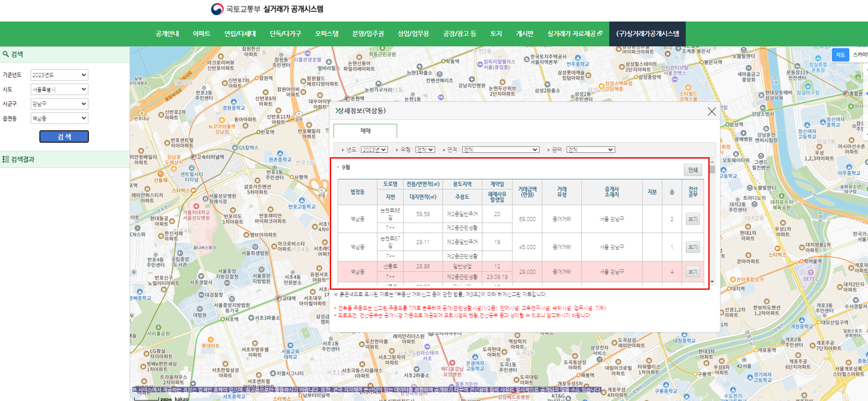Viewport: 868px width, 401px height.
Task: Select the 지도 map view toggle
Action: [840, 55]
